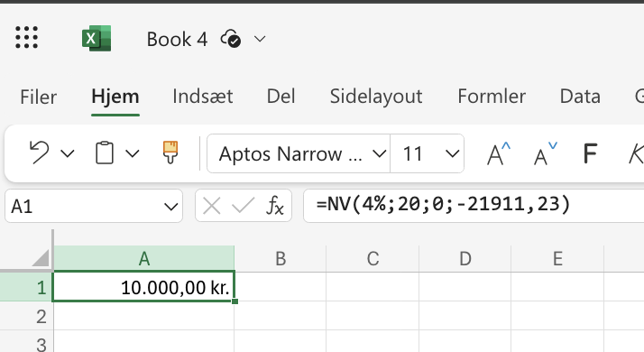
Task: Expand the undo history dropdown arrow
Action: [68, 153]
